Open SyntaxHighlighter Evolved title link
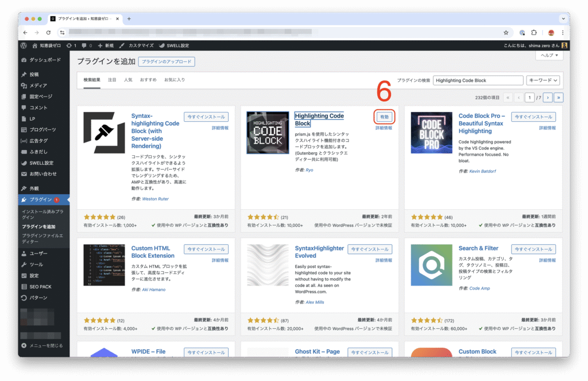The image size is (588, 381). pyautogui.click(x=319, y=252)
